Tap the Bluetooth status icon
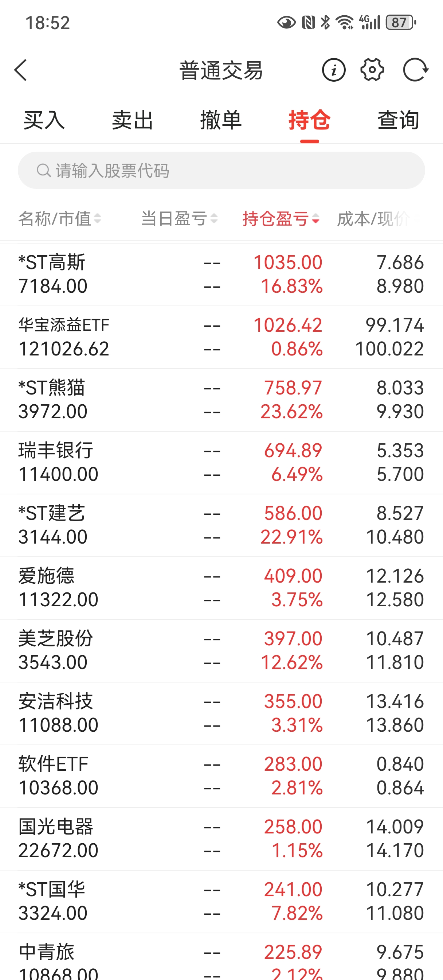Screen dimensions: 443x980 [x=325, y=23]
